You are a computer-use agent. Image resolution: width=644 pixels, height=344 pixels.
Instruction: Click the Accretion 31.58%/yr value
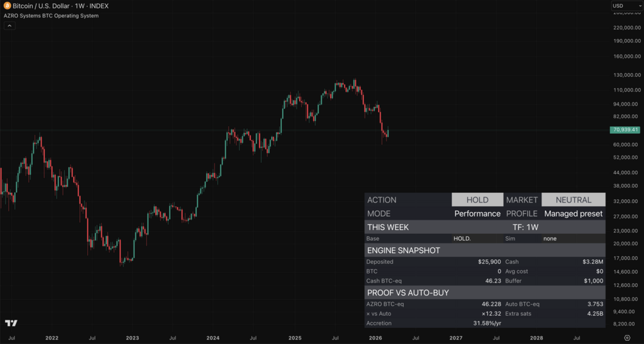tap(486, 324)
